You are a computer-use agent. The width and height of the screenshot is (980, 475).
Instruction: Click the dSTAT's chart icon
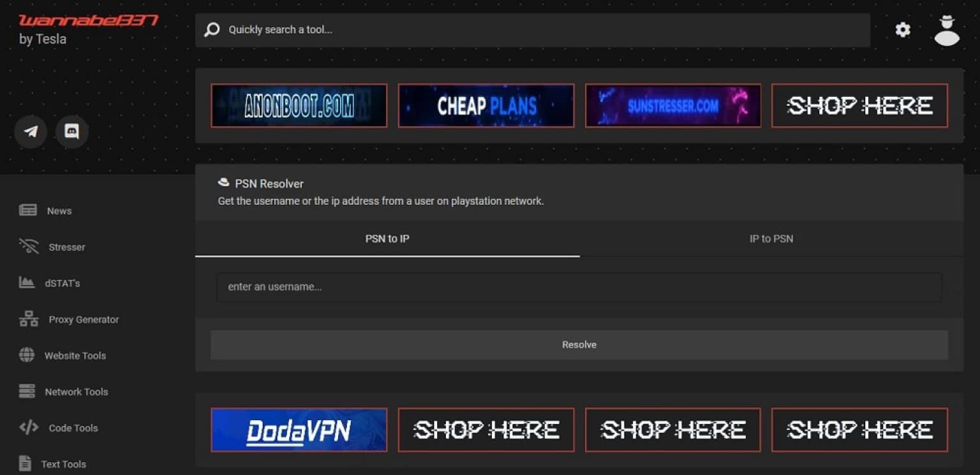click(x=27, y=282)
